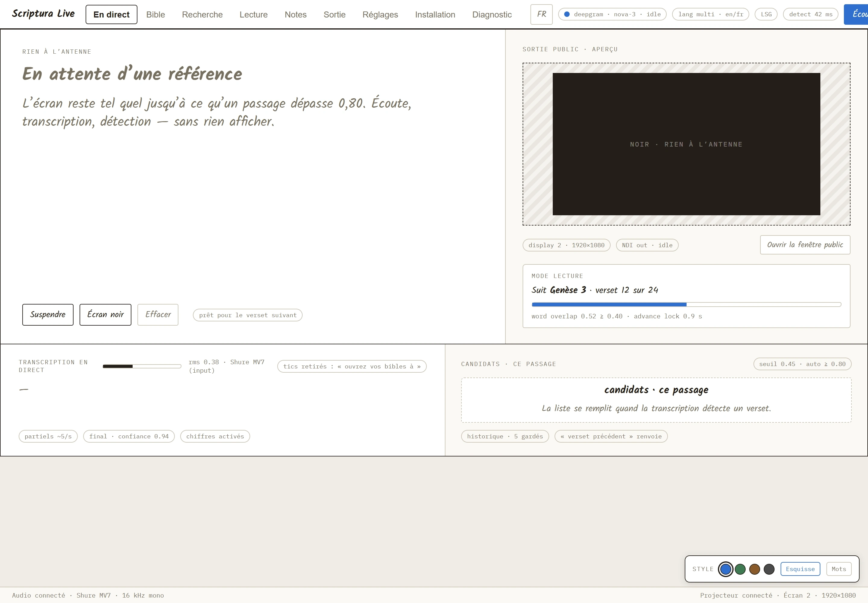Open the Réglages tab
Screen dimensions: 868x603
(380, 14)
